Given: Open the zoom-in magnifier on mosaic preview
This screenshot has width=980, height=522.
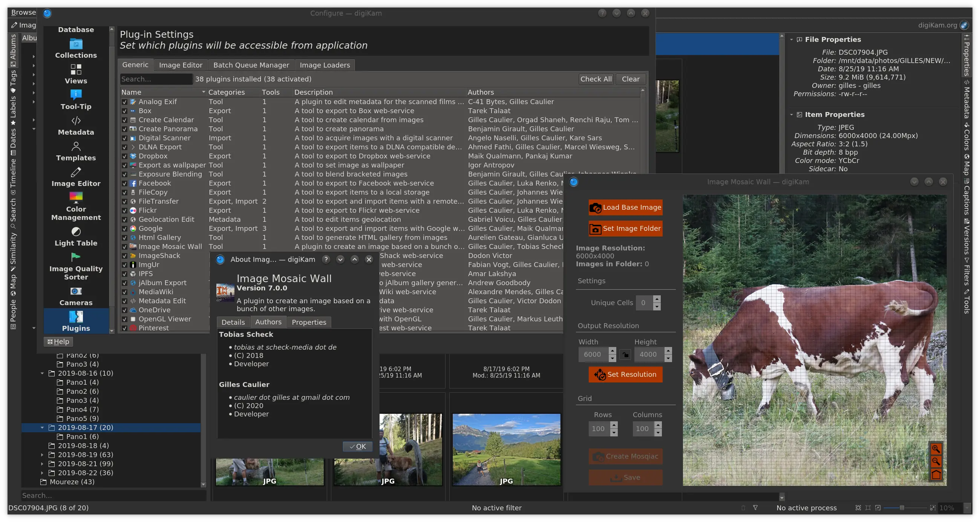Looking at the screenshot, I should click(x=937, y=448).
